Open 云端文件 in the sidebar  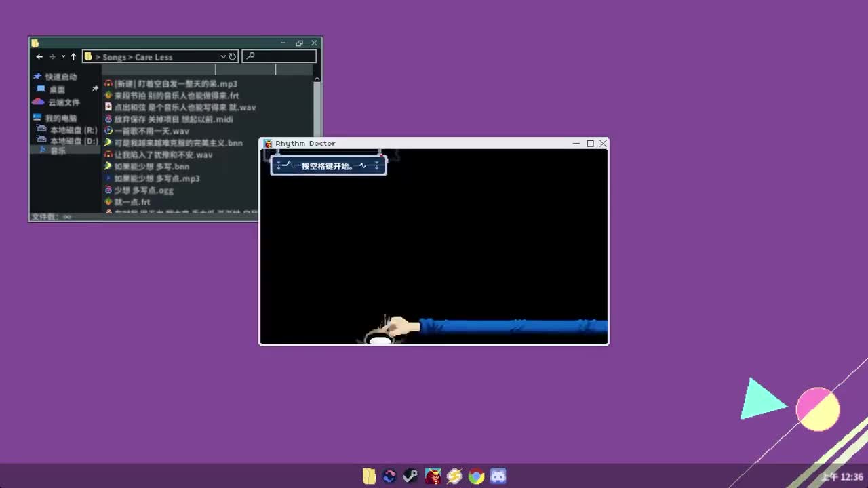64,102
